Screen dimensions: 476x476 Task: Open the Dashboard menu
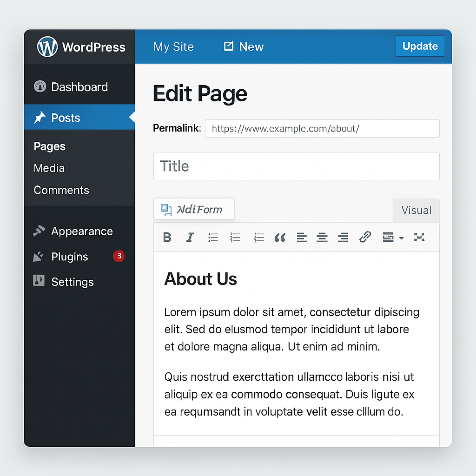coord(79,87)
